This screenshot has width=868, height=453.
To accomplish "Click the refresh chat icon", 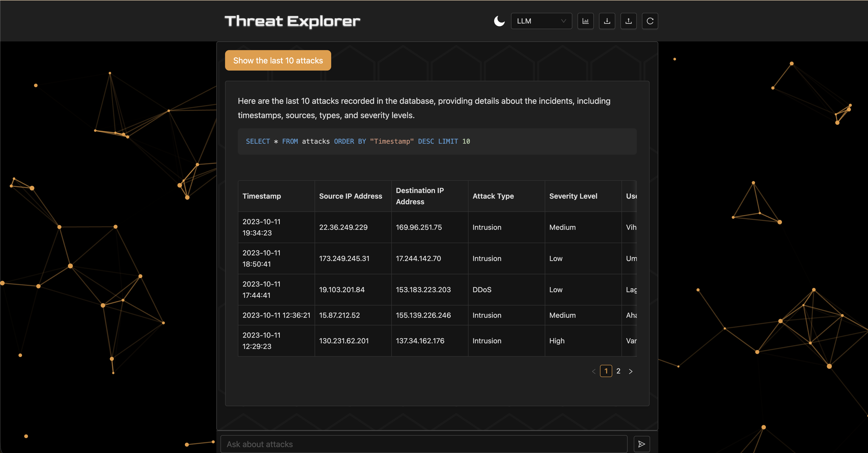I will click(x=650, y=21).
